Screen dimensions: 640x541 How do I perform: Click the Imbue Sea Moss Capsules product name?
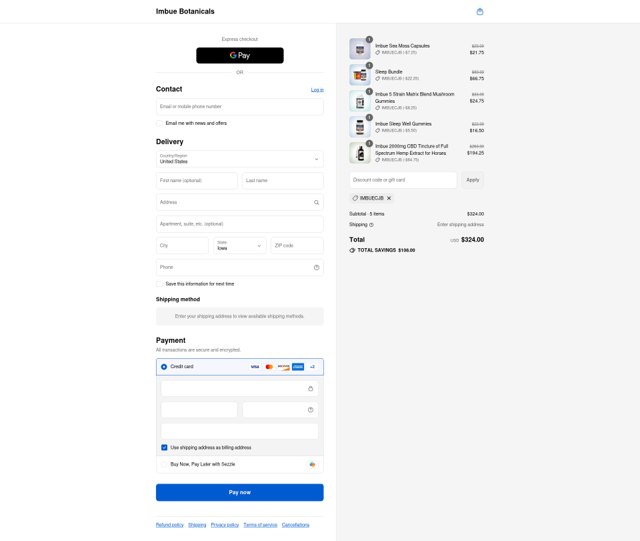point(402,46)
